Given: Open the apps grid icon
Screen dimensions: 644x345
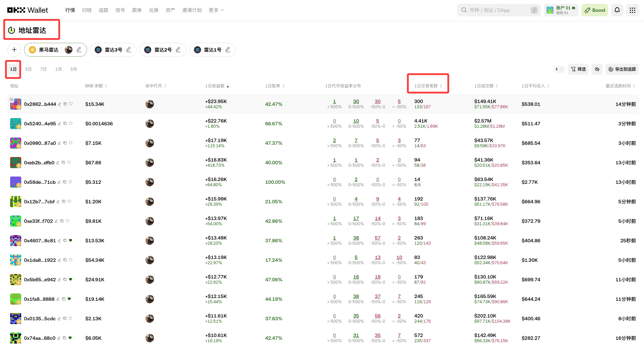Looking at the screenshot, I should tap(633, 10).
